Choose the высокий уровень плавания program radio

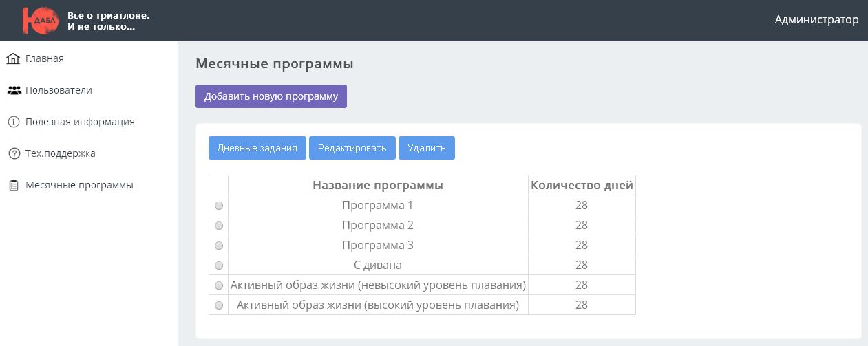[219, 305]
